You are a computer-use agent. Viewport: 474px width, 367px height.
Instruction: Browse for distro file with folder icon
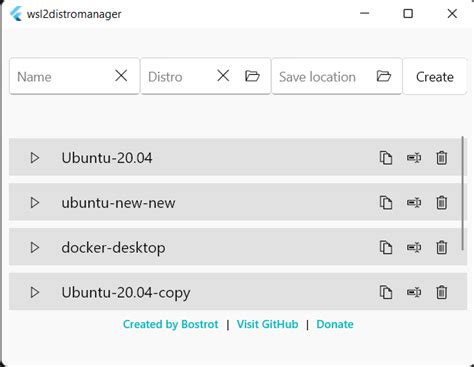click(252, 76)
